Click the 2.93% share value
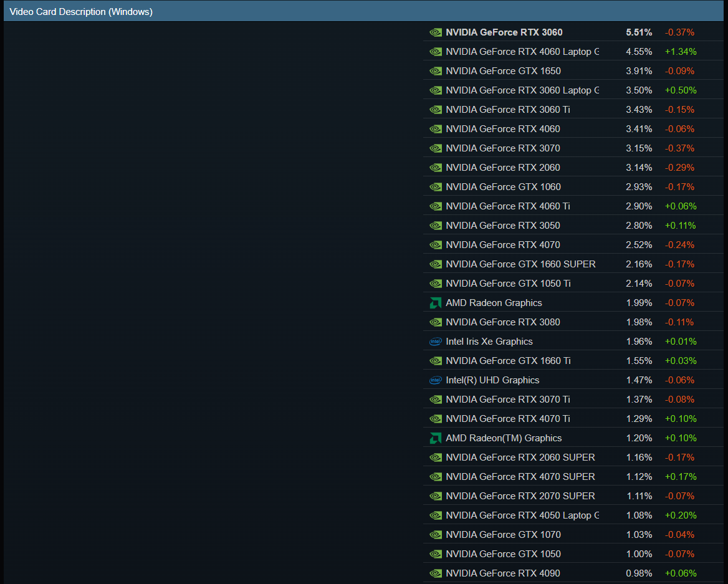This screenshot has width=728, height=584. [639, 187]
